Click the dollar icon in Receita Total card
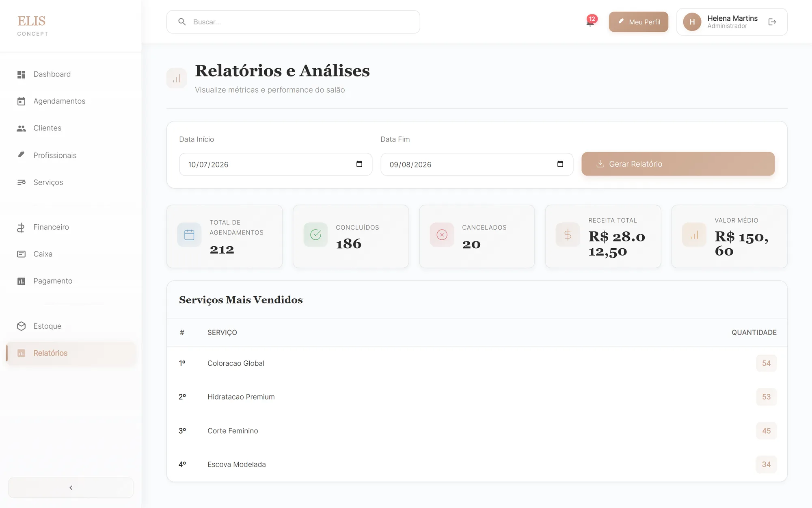This screenshot has height=508, width=812. 568,234
